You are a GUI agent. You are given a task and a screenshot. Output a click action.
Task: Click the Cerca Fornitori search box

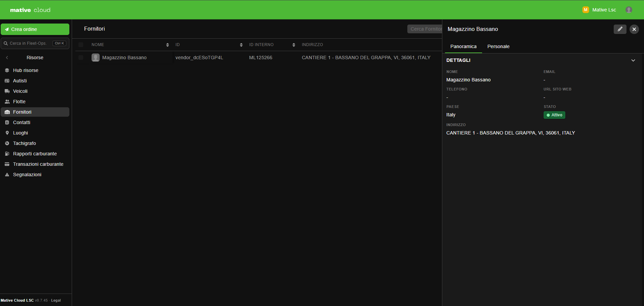pyautogui.click(x=425, y=29)
